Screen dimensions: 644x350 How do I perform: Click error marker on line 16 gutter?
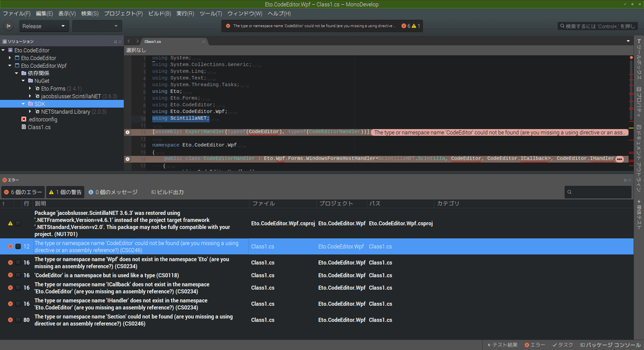pyautogui.click(x=128, y=159)
